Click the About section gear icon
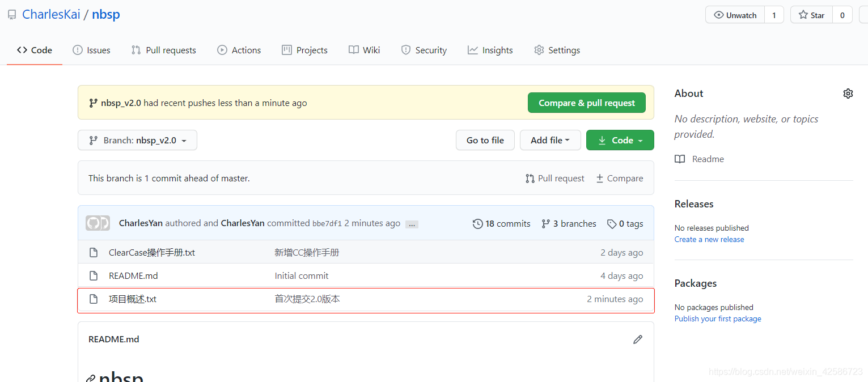This screenshot has width=868, height=382. [848, 94]
